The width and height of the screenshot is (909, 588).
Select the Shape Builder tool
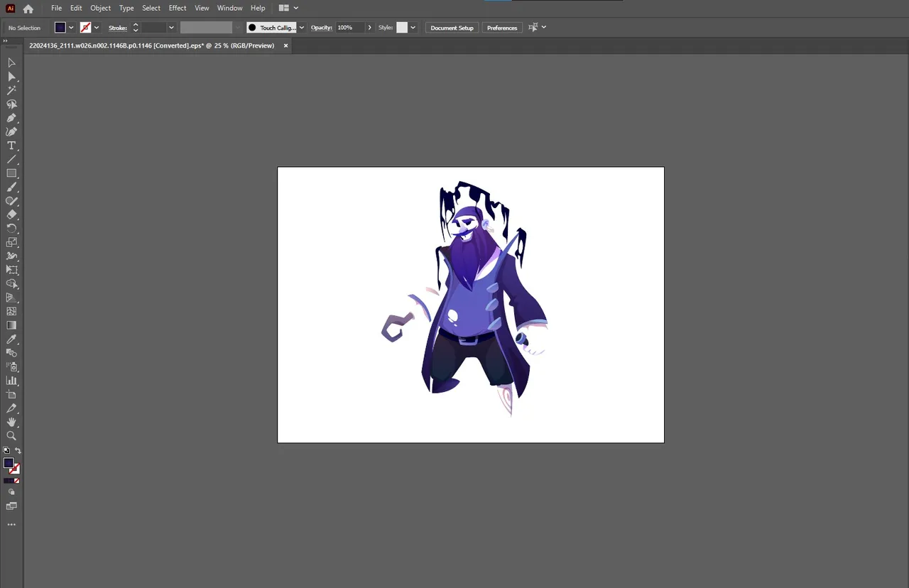tap(11, 284)
